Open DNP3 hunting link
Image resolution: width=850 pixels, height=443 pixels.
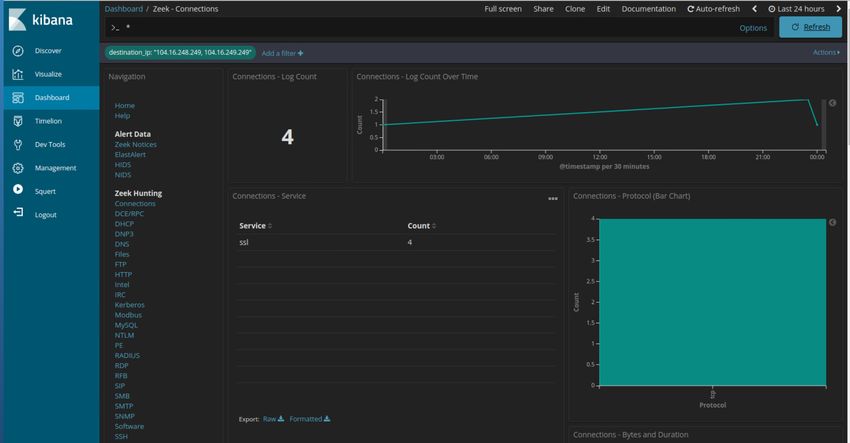coord(124,234)
